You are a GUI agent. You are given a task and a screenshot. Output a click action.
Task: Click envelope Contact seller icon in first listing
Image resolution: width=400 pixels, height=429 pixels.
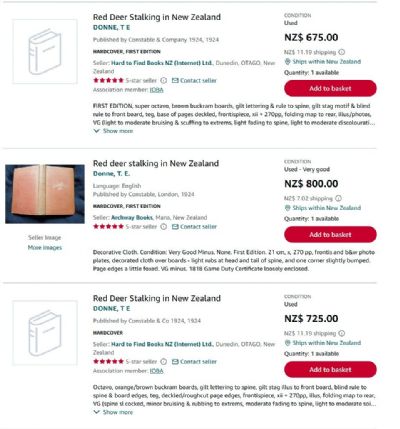tap(175, 80)
